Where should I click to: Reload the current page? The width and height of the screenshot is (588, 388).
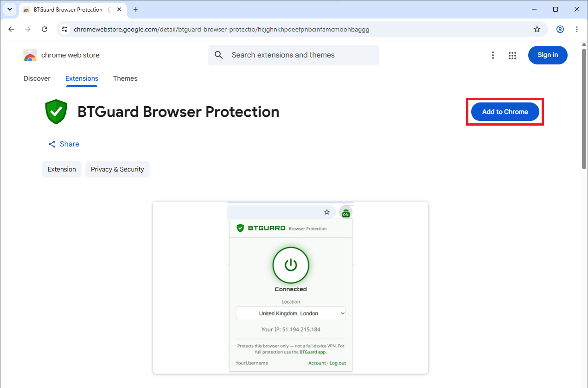pos(45,29)
